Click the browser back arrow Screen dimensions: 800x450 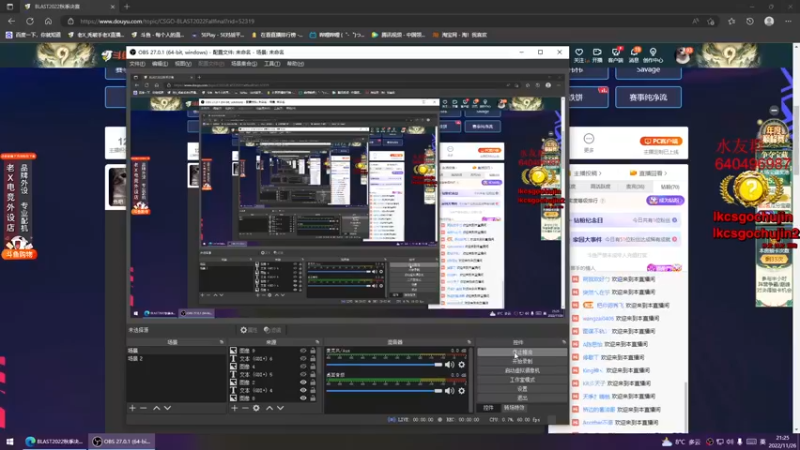[x=11, y=21]
